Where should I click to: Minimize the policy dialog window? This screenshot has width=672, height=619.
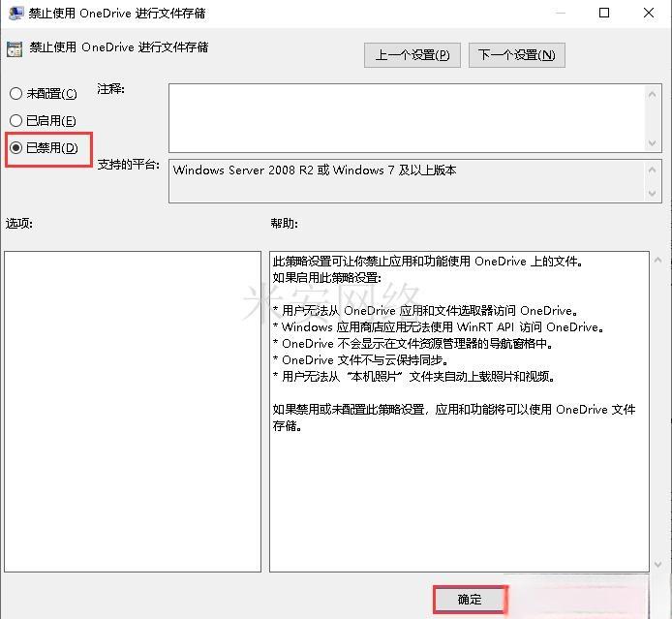560,13
